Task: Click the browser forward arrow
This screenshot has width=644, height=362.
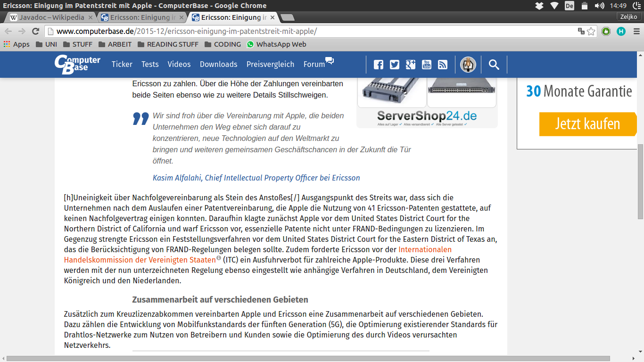Action: 22,31
